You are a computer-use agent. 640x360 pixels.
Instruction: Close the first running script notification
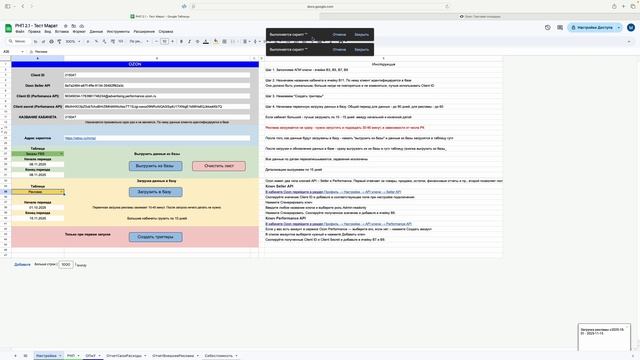tap(361, 35)
